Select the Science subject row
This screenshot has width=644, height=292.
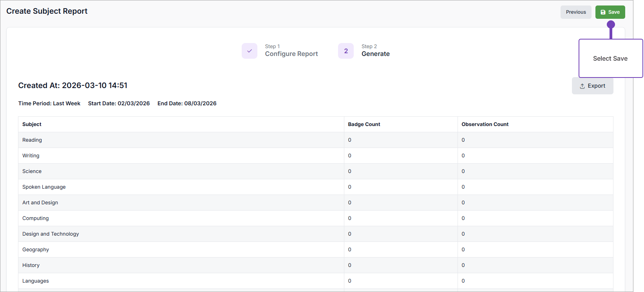32,171
